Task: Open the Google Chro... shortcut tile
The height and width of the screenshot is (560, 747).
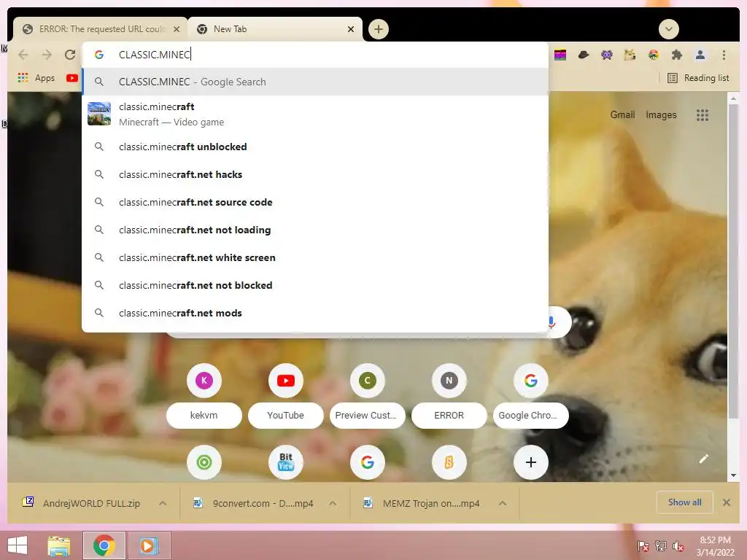Action: tap(531, 394)
